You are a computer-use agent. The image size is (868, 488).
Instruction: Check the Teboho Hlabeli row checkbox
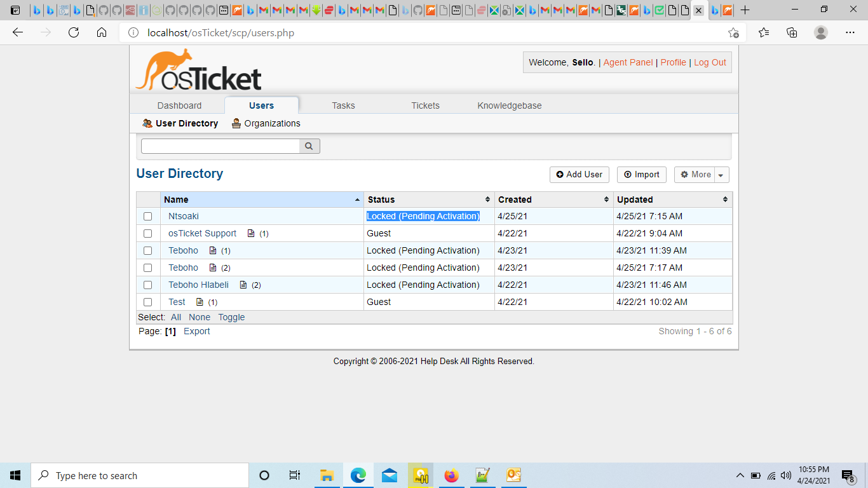coord(148,285)
